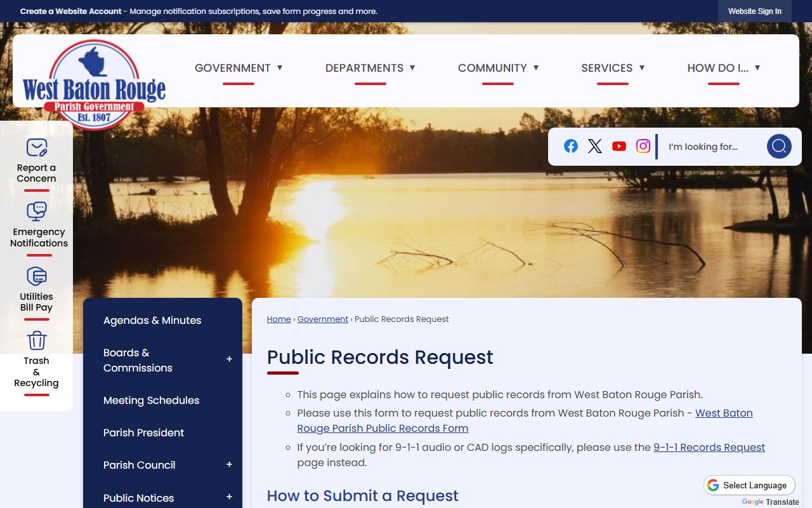Viewport: 812px width, 508px height.
Task: Open the Services menu dropdown arrow
Action: 642,67
